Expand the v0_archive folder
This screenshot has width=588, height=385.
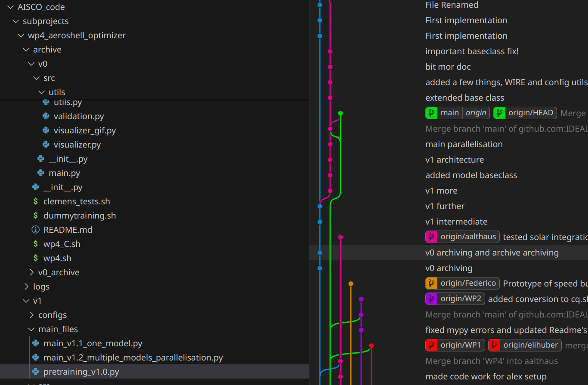click(x=31, y=272)
